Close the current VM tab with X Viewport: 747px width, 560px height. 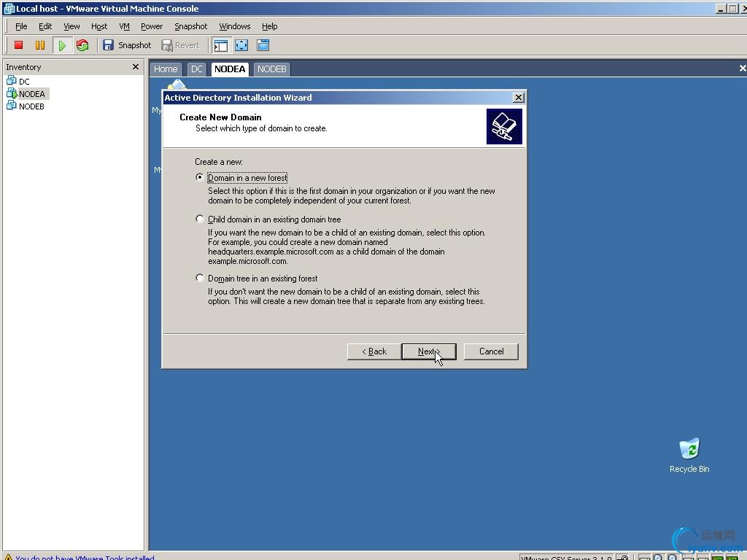(x=742, y=69)
